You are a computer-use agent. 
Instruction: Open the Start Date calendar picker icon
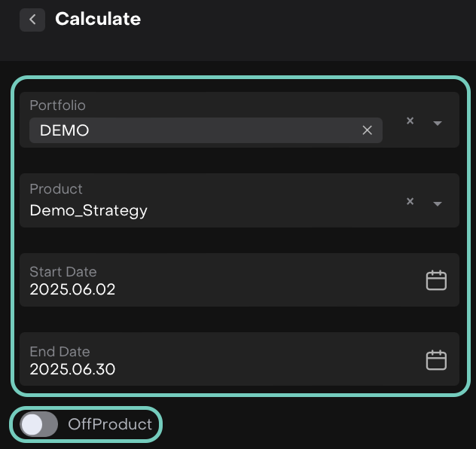coord(436,280)
